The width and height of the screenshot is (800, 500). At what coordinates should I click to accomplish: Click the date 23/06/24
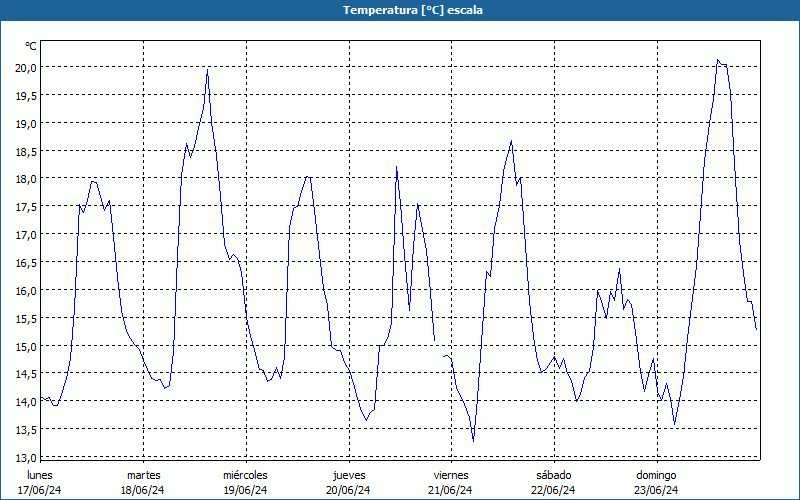pyautogui.click(x=656, y=490)
